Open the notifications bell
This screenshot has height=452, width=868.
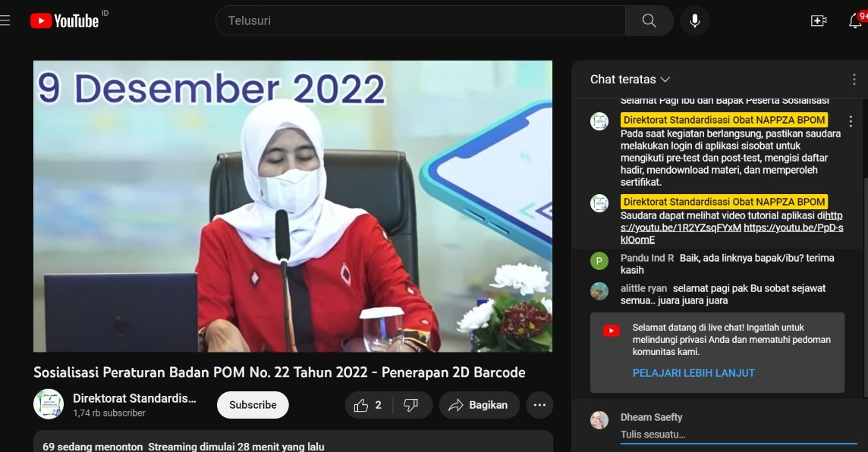(x=855, y=21)
